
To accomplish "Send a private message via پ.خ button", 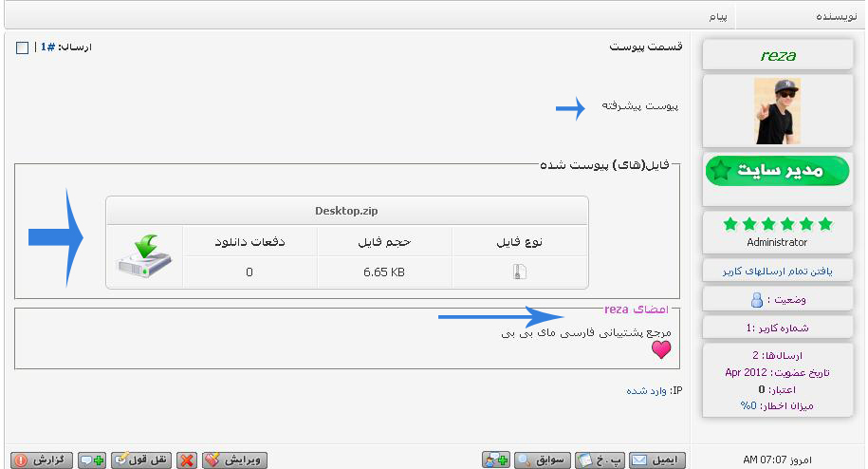I will click(600, 460).
